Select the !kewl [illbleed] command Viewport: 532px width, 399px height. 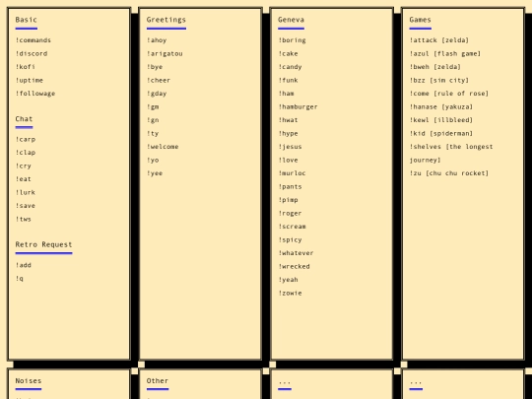pyautogui.click(x=441, y=120)
